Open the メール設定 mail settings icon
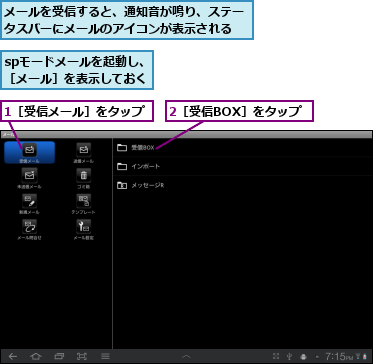 [84, 229]
